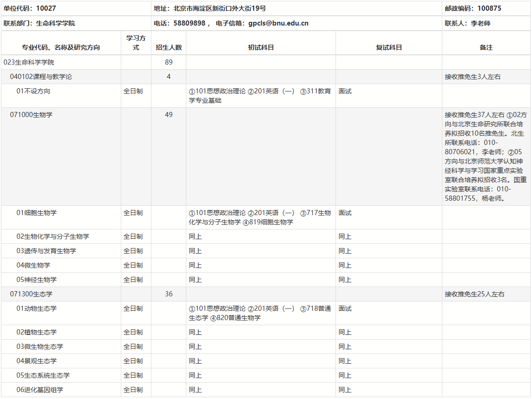Select the 071000生物学 major row
Image resolution: width=532 pixels, height=399 pixels.
click(x=31, y=115)
